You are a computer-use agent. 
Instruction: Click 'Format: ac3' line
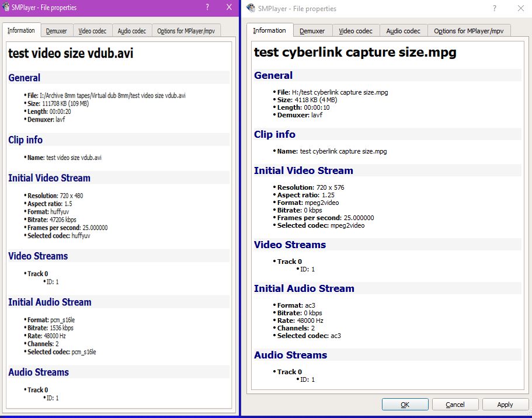[x=296, y=305]
